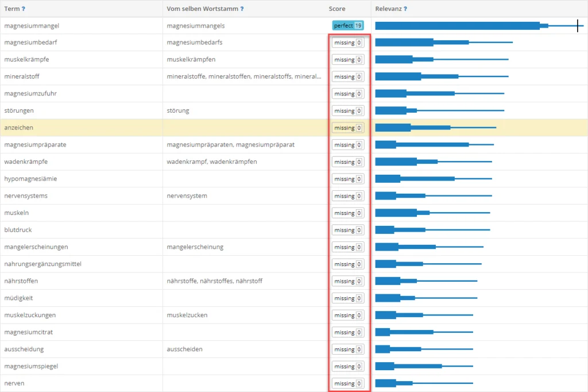
Task: Click the relevance bar for magnesiummangel
Action: pos(459,26)
